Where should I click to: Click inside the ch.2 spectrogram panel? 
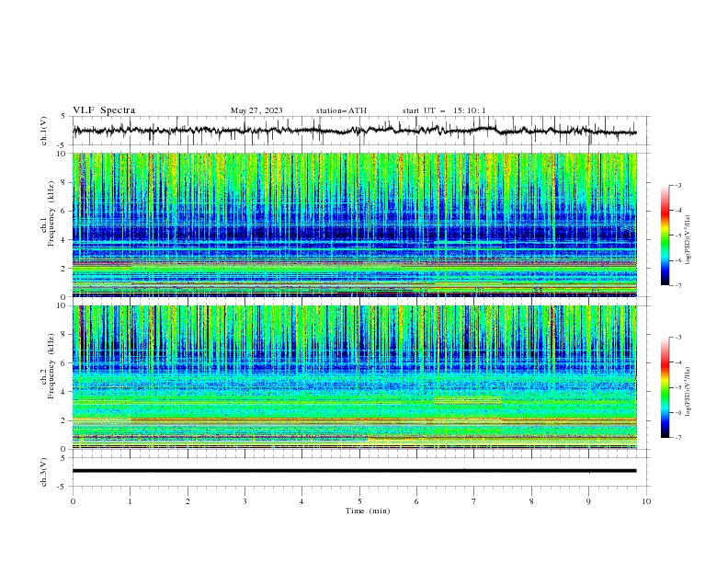(355, 377)
